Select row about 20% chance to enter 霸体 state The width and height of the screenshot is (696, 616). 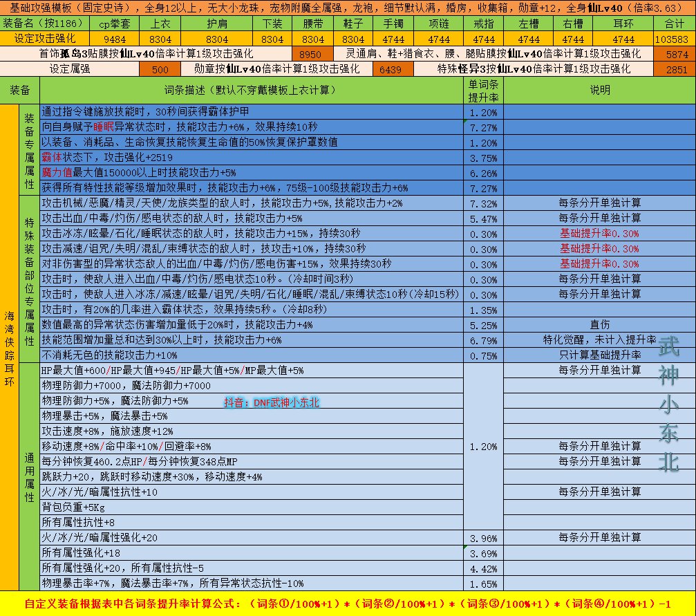(x=251, y=310)
